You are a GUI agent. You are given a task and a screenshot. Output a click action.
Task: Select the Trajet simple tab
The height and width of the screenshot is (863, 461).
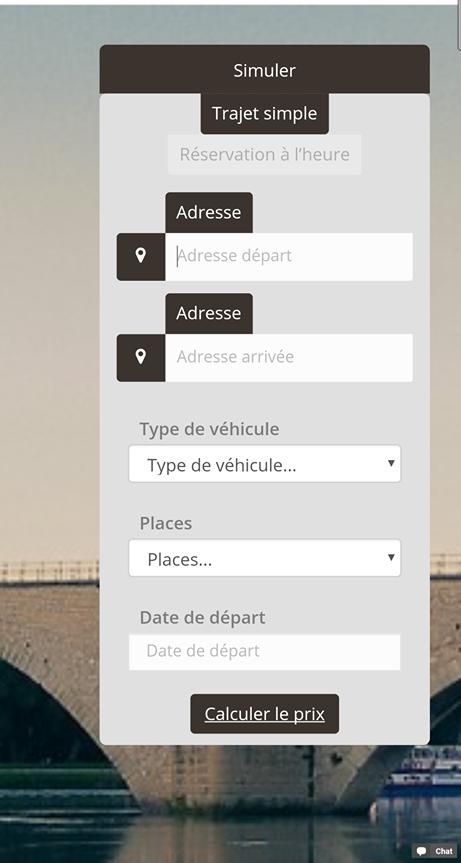click(265, 113)
